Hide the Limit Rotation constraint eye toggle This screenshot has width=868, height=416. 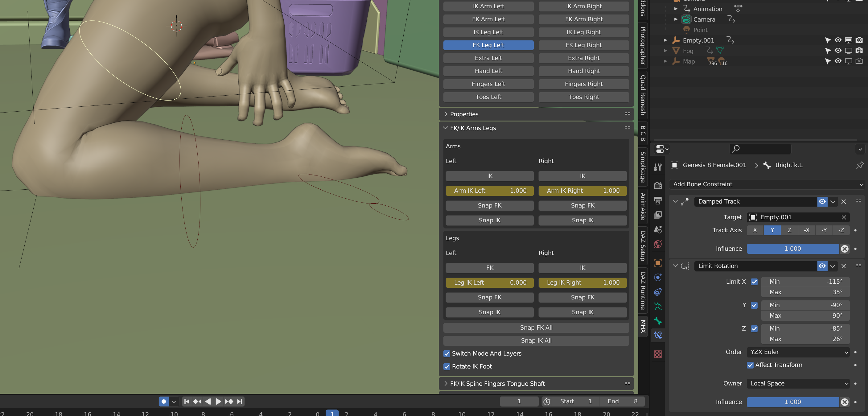(x=822, y=266)
